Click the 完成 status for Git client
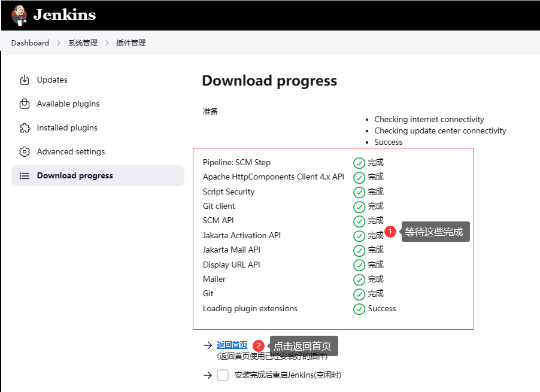The image size is (540, 392). pyautogui.click(x=376, y=206)
